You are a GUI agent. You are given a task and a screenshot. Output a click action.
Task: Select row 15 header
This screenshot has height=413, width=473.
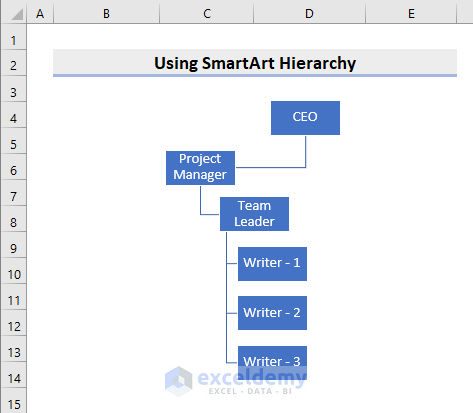[x=14, y=401]
